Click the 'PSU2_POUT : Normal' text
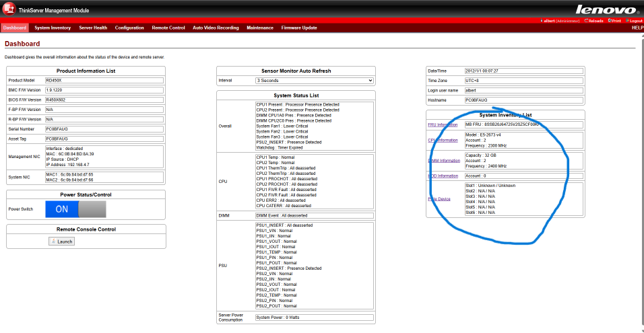Image resolution: width=644 pixels, height=333 pixels. tap(276, 306)
